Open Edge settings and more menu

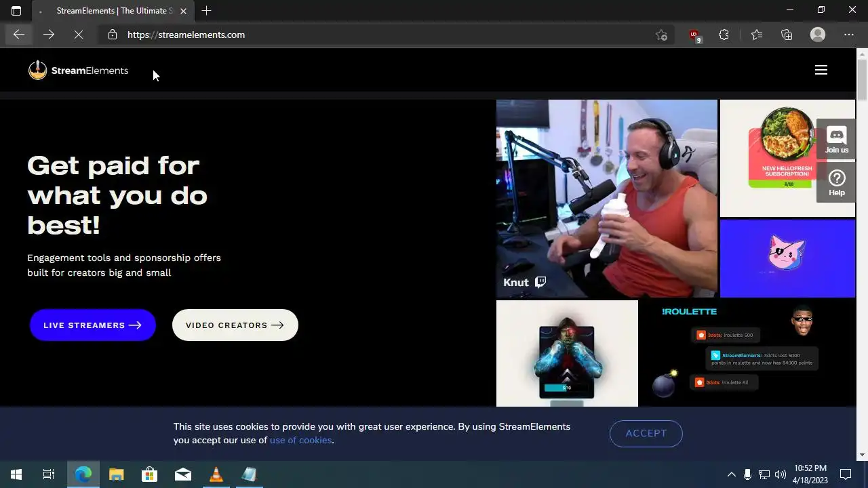pyautogui.click(x=849, y=35)
